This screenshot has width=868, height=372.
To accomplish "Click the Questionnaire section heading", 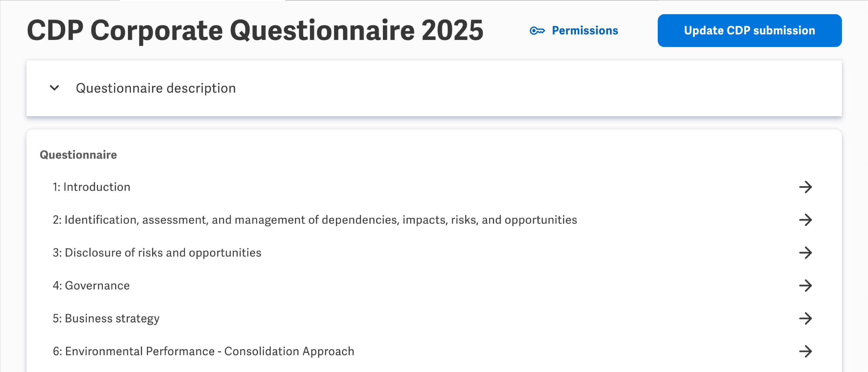I will [78, 155].
